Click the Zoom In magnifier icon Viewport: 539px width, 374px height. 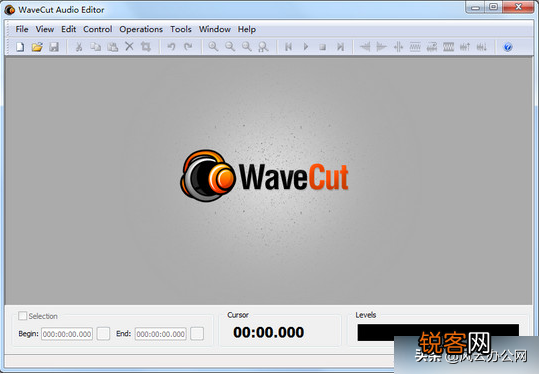click(213, 46)
